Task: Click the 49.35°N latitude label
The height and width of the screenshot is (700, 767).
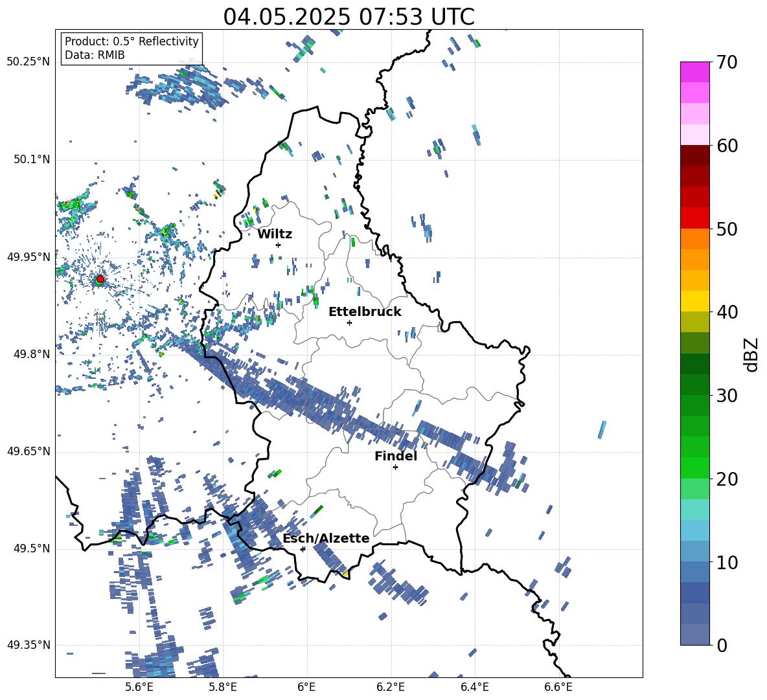Action: 28,645
